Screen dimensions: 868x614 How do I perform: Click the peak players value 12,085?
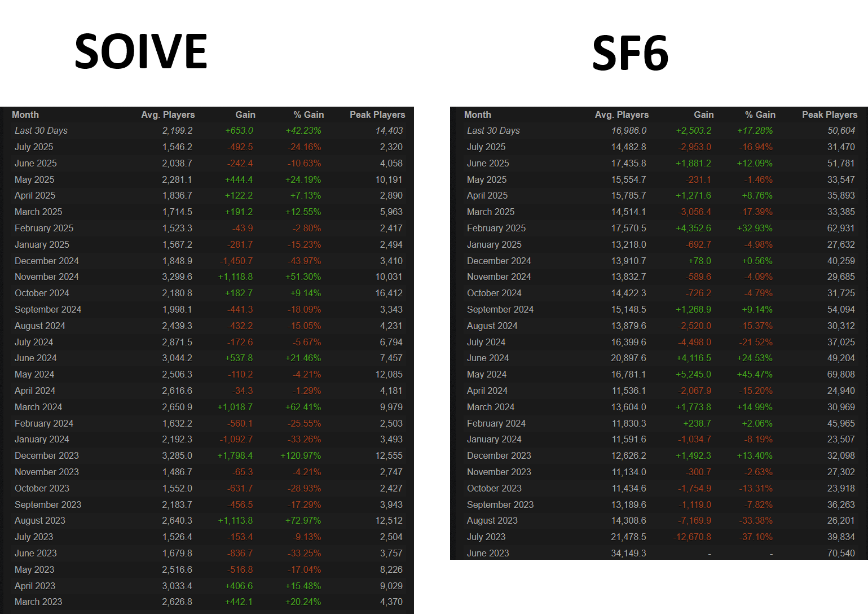tap(389, 374)
